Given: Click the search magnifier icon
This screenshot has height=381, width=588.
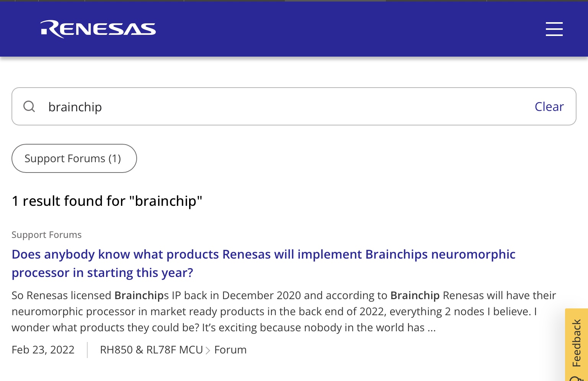Looking at the screenshot, I should (x=29, y=106).
